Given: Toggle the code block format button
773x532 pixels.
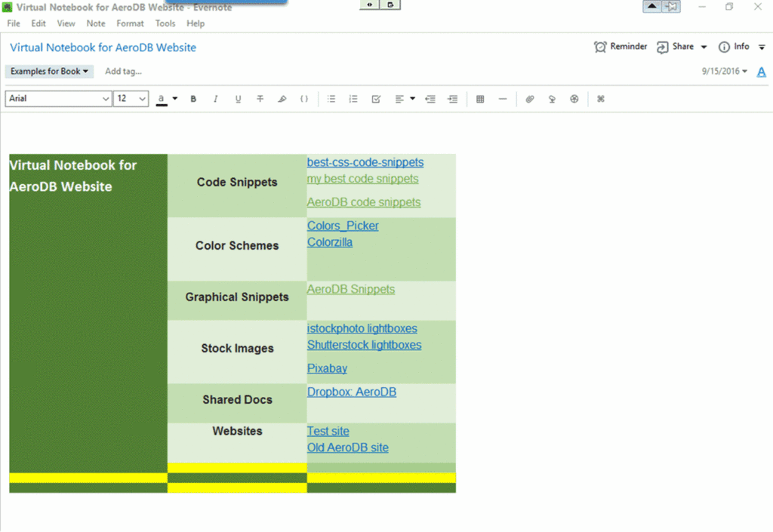Looking at the screenshot, I should pyautogui.click(x=304, y=99).
